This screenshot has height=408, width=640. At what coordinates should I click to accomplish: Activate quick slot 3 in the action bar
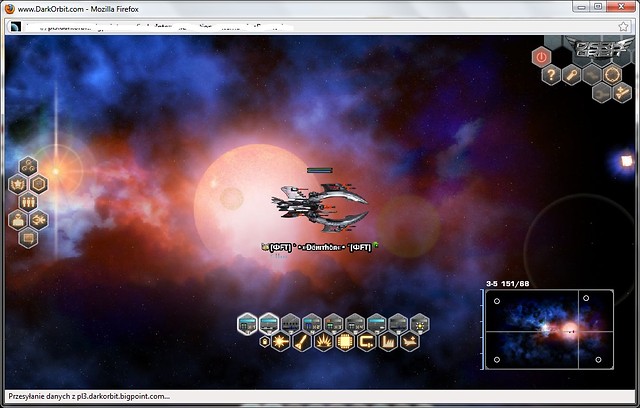[x=291, y=324]
